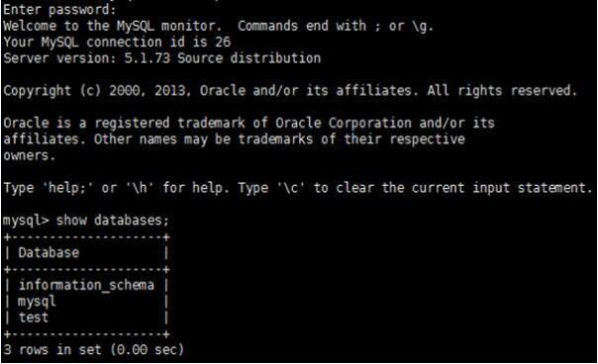Click the 'mysql>' prompt
The width and height of the screenshot is (598, 364).
(x=26, y=221)
